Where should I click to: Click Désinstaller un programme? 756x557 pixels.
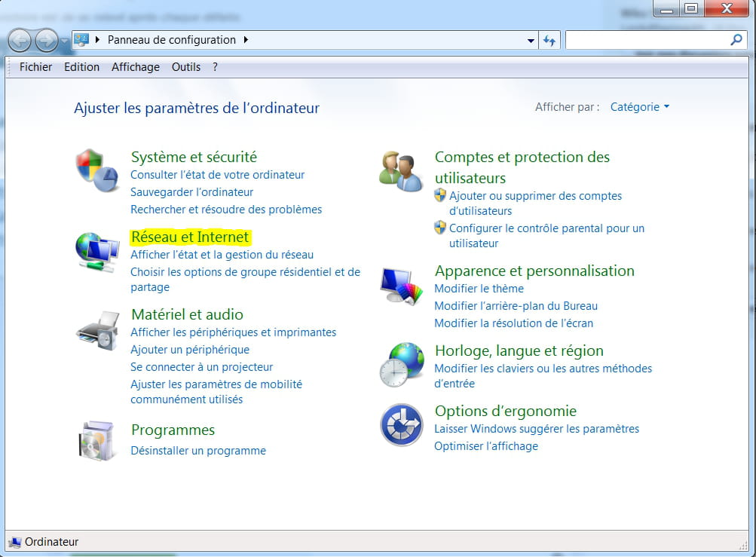(198, 451)
